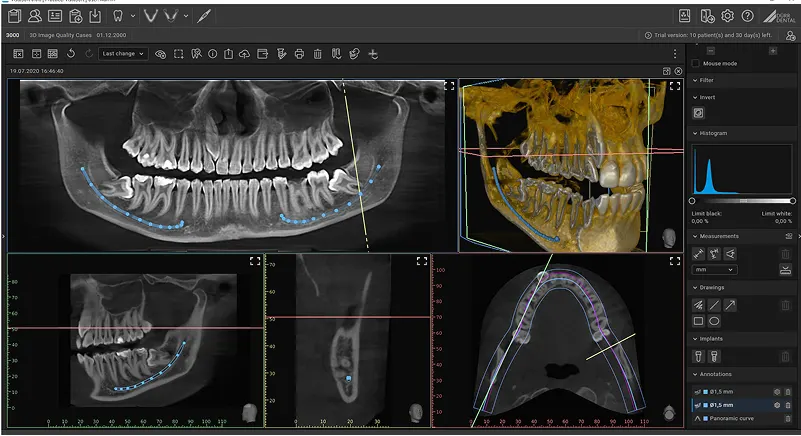Screen dimensions: 801x436
Task: Collapse the Histogram section
Action: pyautogui.click(x=695, y=133)
